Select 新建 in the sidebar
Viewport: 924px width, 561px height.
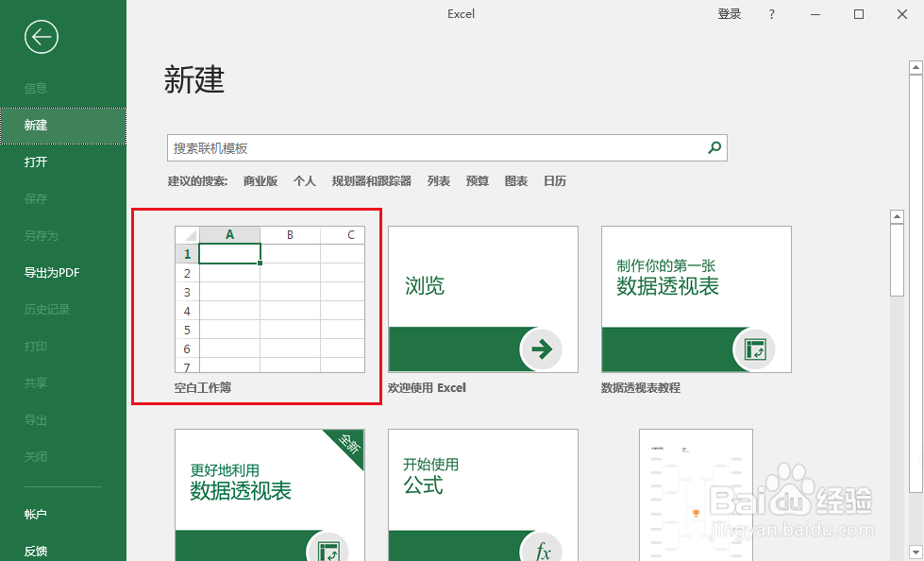point(63,126)
